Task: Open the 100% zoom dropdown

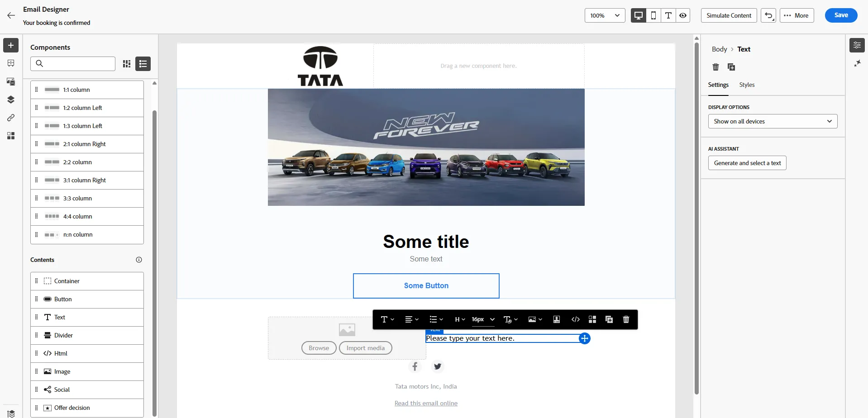Action: point(605,15)
